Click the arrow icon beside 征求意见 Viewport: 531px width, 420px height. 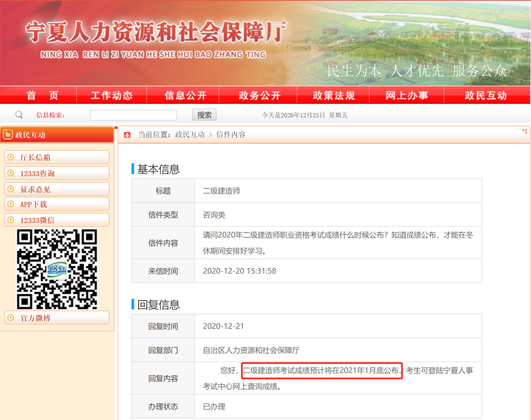click(11, 189)
